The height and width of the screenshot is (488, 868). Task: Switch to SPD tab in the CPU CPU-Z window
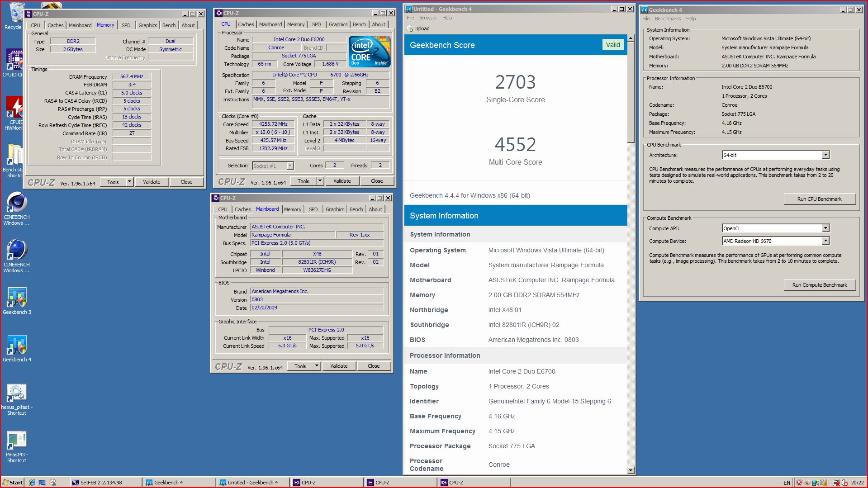pos(317,24)
